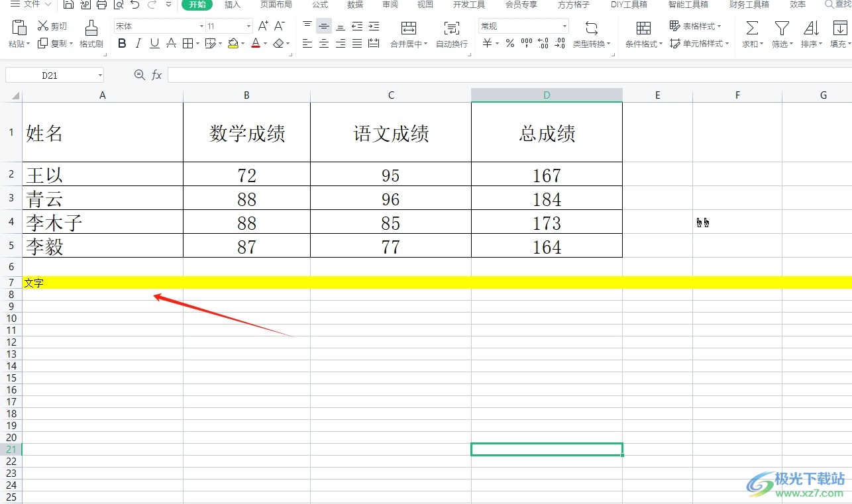The height and width of the screenshot is (504, 852).
Task: Toggle Align left horizontally
Action: click(307, 44)
